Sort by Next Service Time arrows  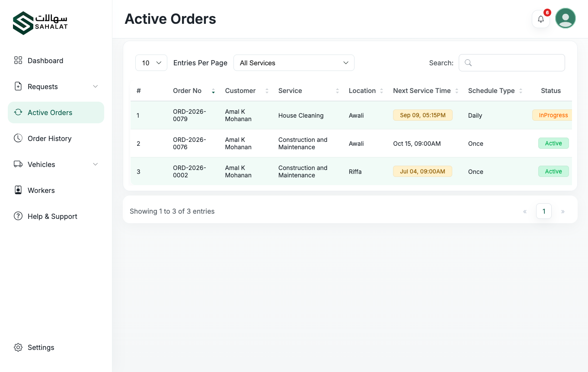(x=457, y=91)
